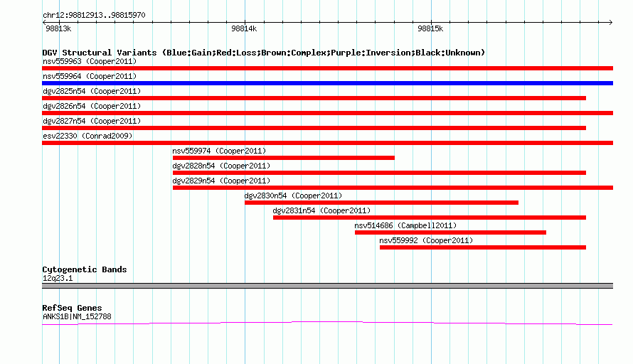The height and width of the screenshot is (364, 633).
Task: Select the dgv2830n54 (Cooper2011) label
Action: pos(293,196)
